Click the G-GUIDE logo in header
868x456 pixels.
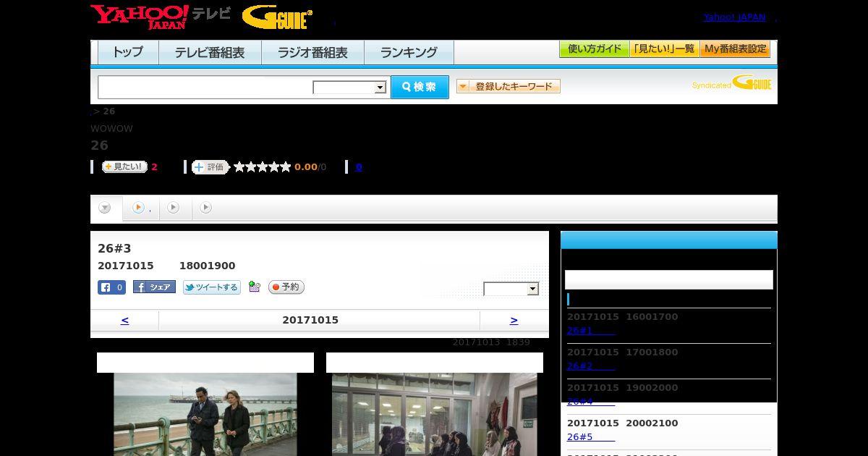277,17
